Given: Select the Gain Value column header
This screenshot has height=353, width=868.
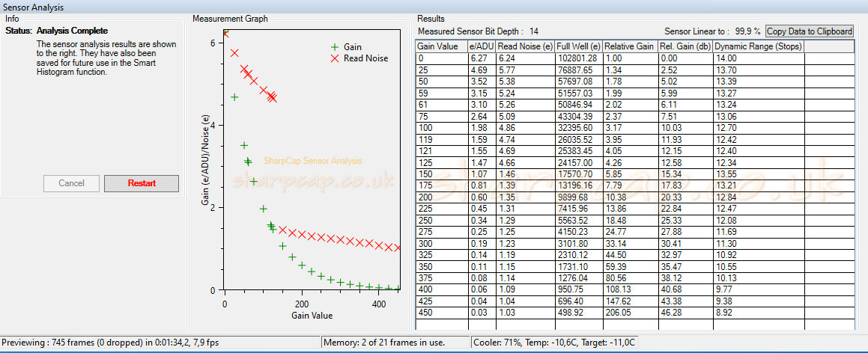Looking at the screenshot, I should point(441,46).
